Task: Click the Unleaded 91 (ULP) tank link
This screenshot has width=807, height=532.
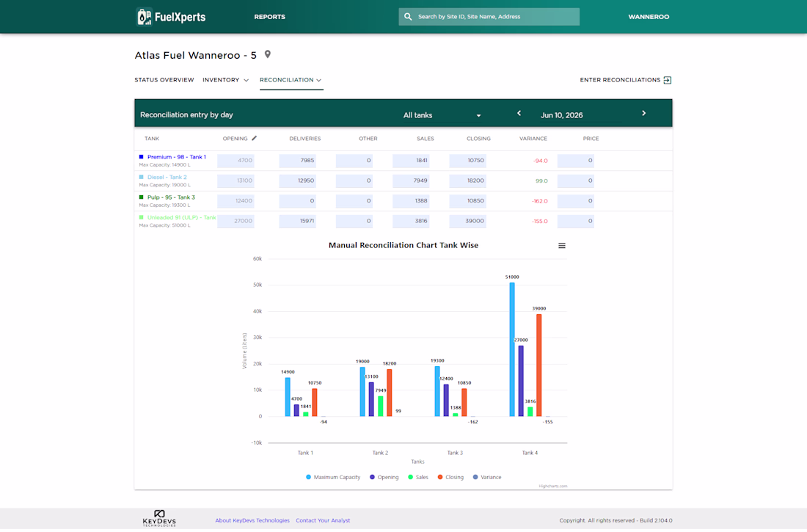Action: [x=182, y=217]
